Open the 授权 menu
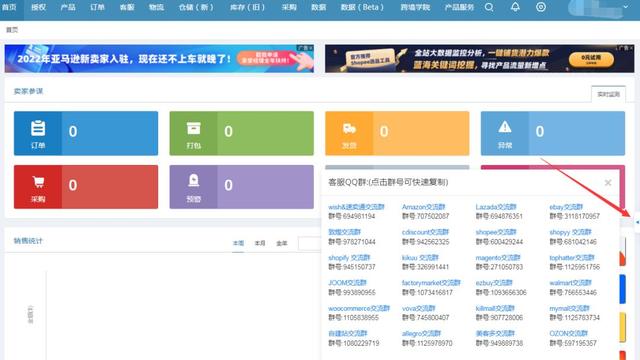This screenshot has width=640, height=360. click(38, 7)
